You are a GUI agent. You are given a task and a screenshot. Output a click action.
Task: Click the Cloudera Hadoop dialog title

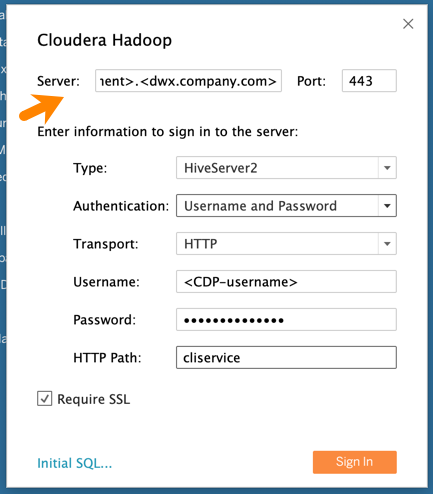click(x=104, y=40)
